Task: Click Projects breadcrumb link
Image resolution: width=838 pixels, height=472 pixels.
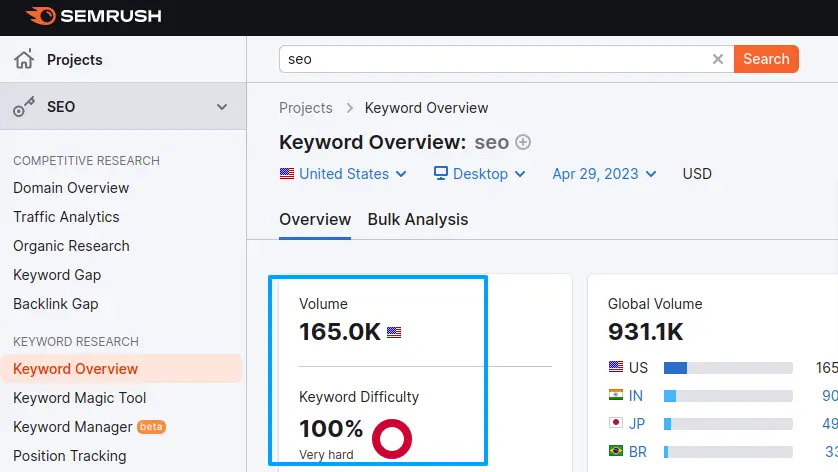Action: pos(306,108)
